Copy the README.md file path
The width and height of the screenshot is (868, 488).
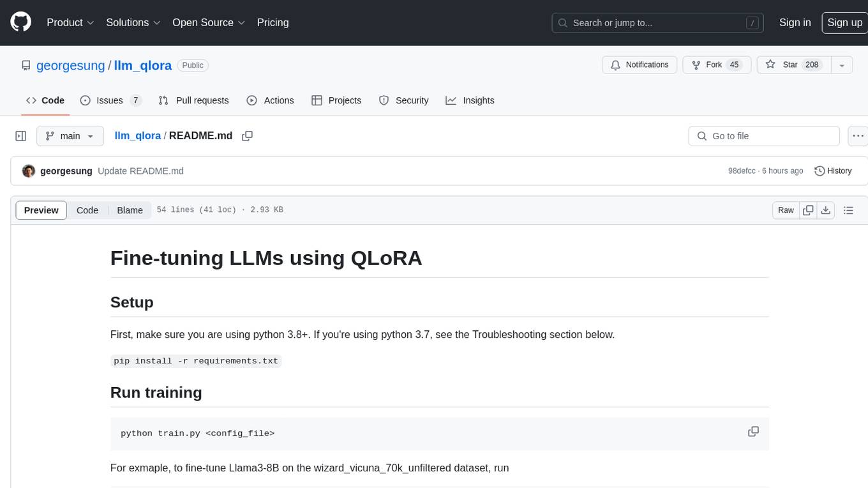[248, 136]
